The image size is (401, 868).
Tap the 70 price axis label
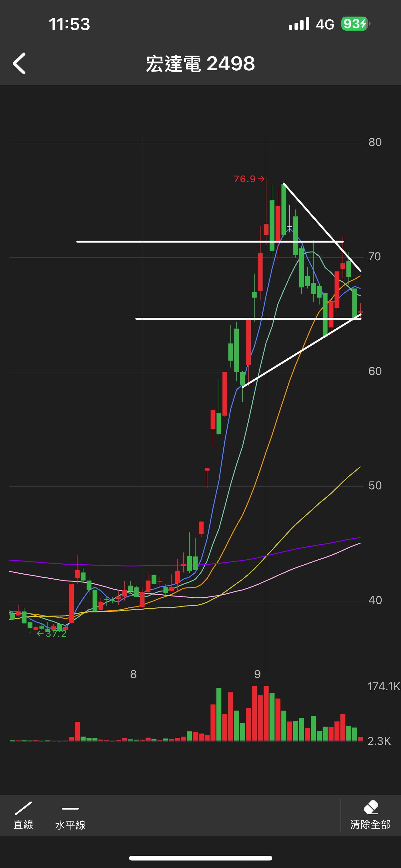(x=375, y=257)
